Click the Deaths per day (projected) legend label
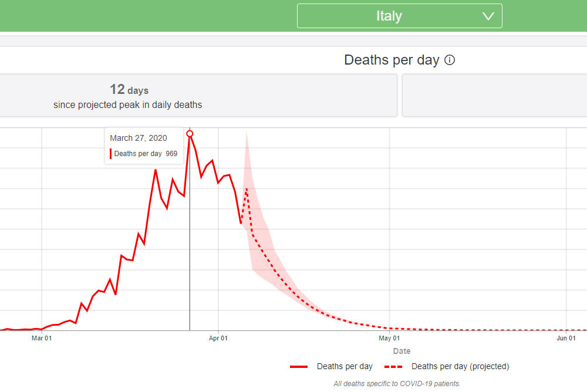The width and height of the screenshot is (587, 392). pyautogui.click(x=460, y=367)
